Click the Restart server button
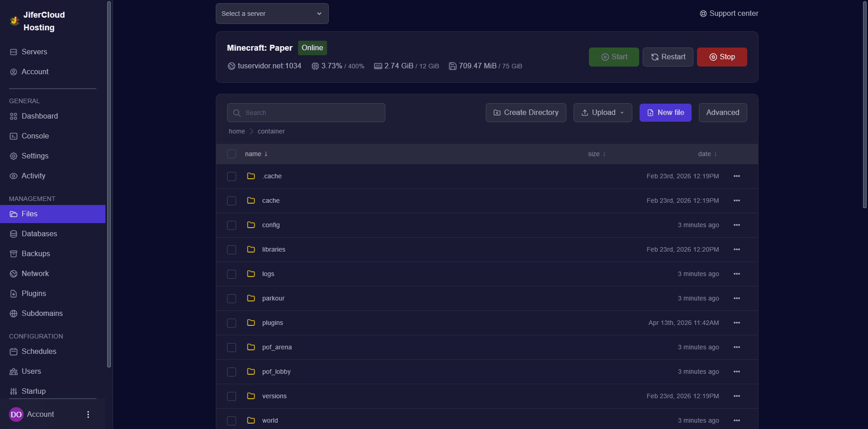The image size is (868, 429). [668, 57]
